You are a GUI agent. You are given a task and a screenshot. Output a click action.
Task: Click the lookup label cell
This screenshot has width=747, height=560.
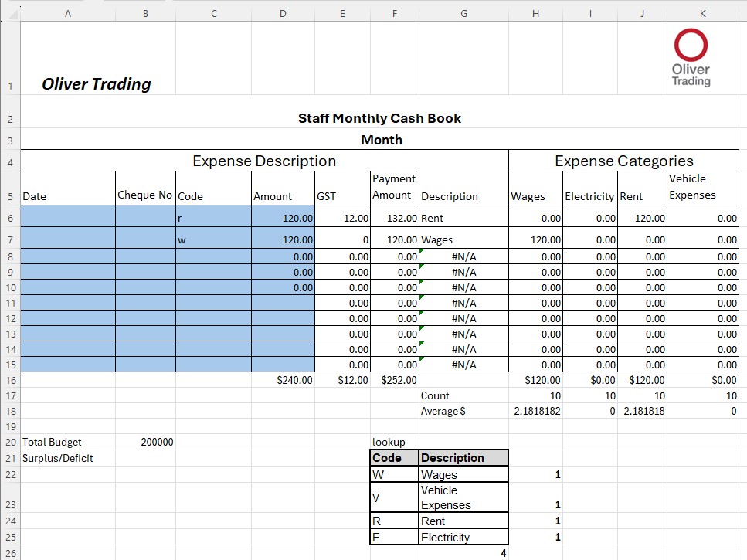(395, 443)
